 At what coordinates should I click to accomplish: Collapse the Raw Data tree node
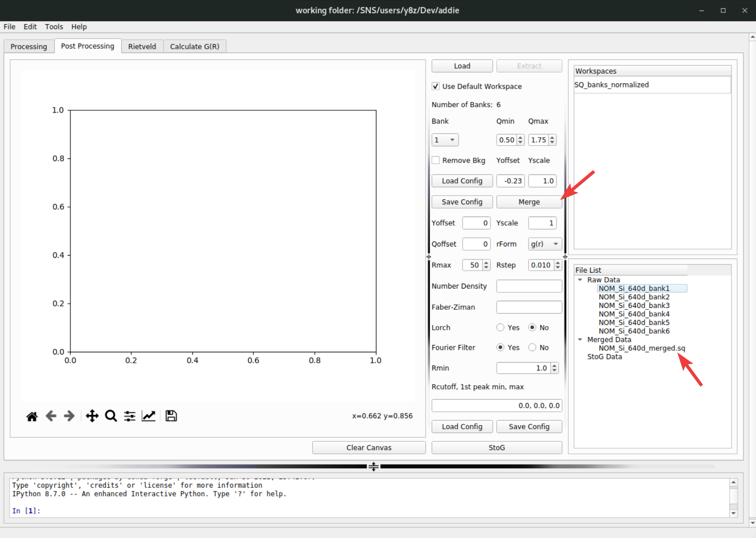580,280
